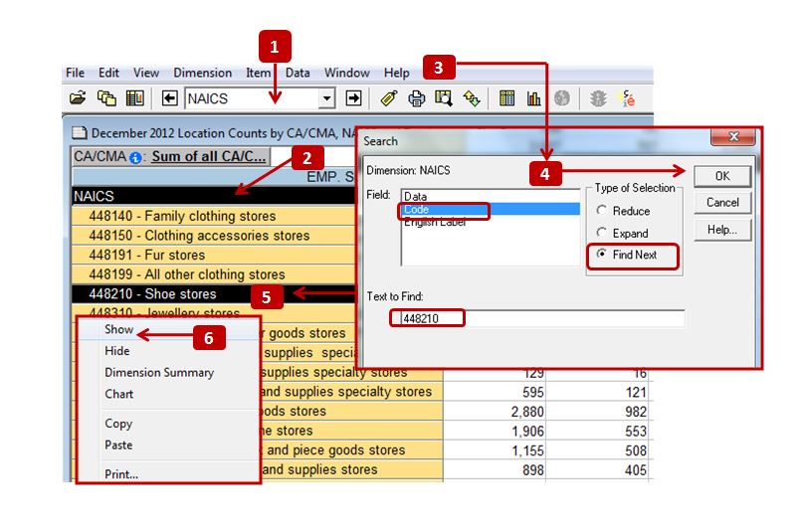The height and width of the screenshot is (532, 801).
Task: Select row 448210 - Shoe stores
Action: [214, 294]
